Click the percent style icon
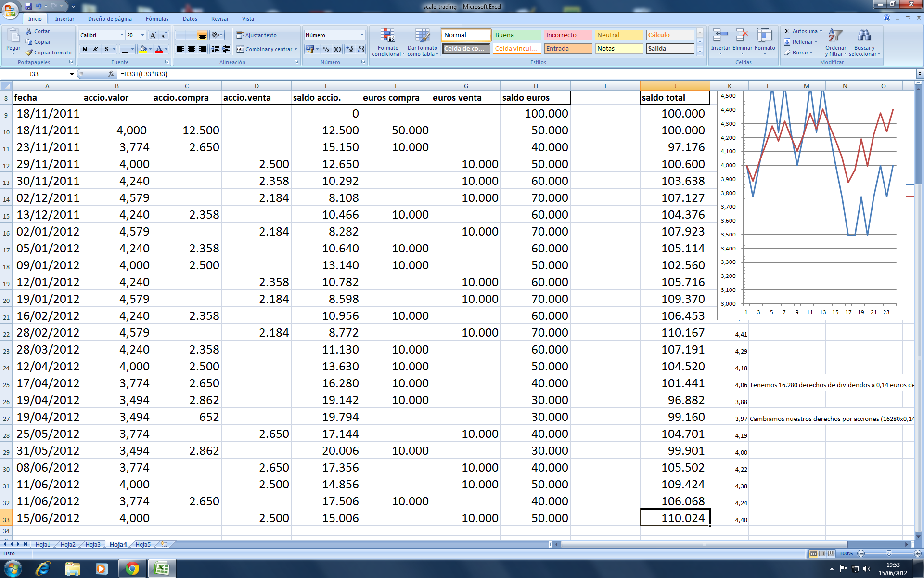 (326, 49)
